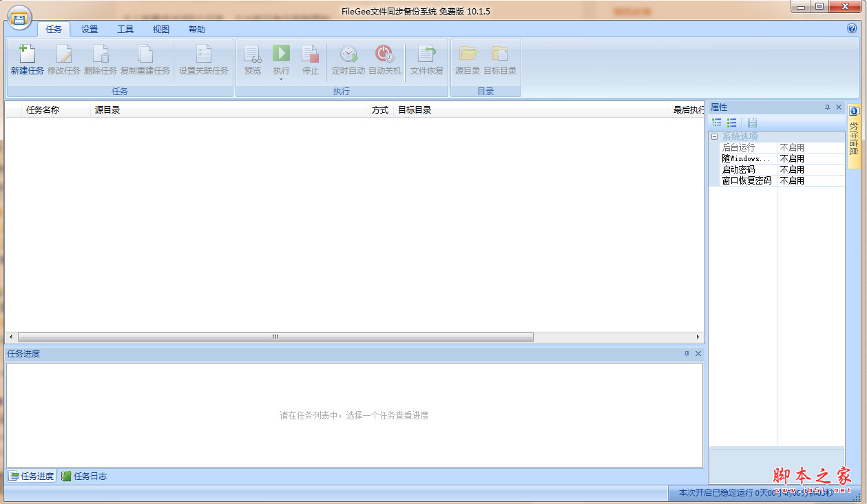Pin the 任务进度 panel with pushpin icon
The width and height of the screenshot is (867, 504).
coord(687,354)
